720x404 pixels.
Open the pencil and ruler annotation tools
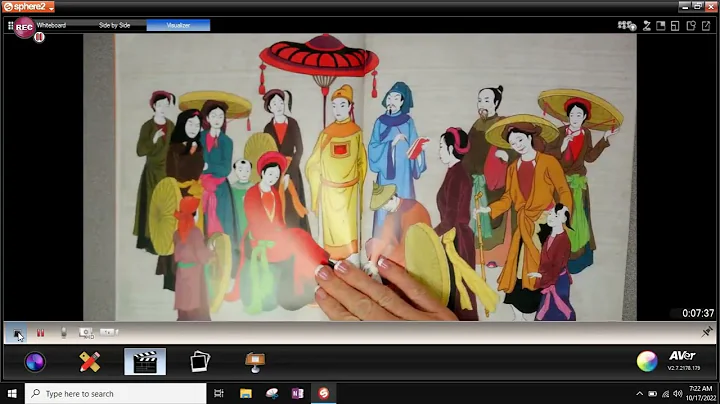(x=90, y=362)
